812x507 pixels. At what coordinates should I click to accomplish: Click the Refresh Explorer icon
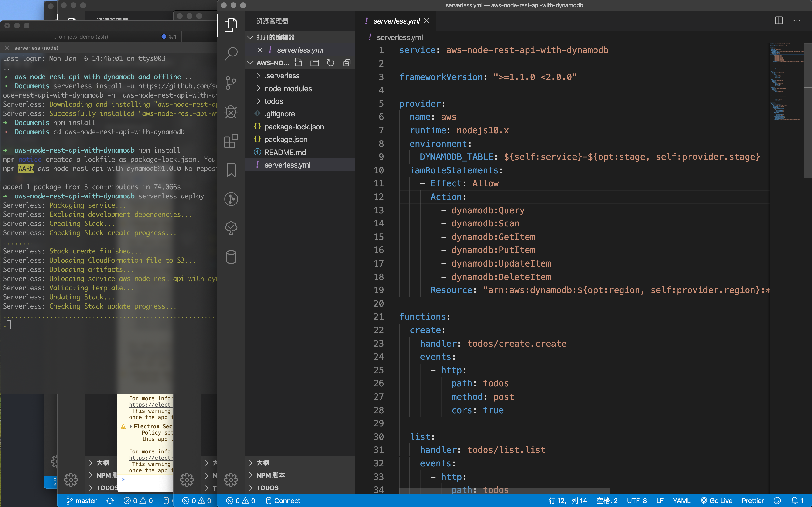(331, 63)
